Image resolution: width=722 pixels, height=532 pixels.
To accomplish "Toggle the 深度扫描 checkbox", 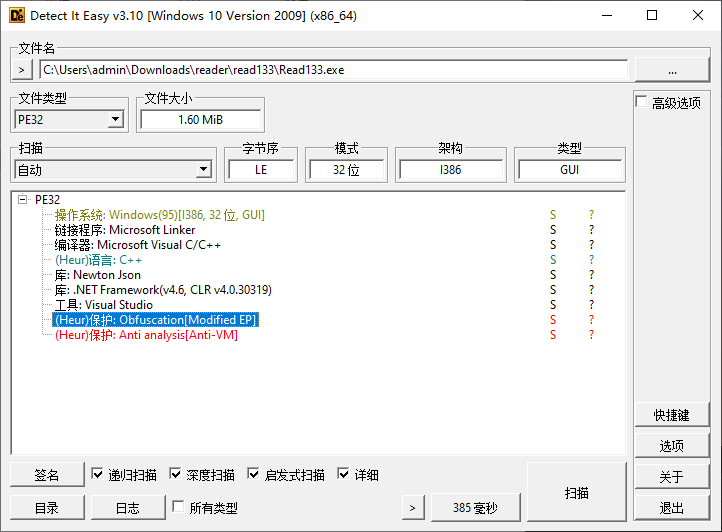I will 175,474.
